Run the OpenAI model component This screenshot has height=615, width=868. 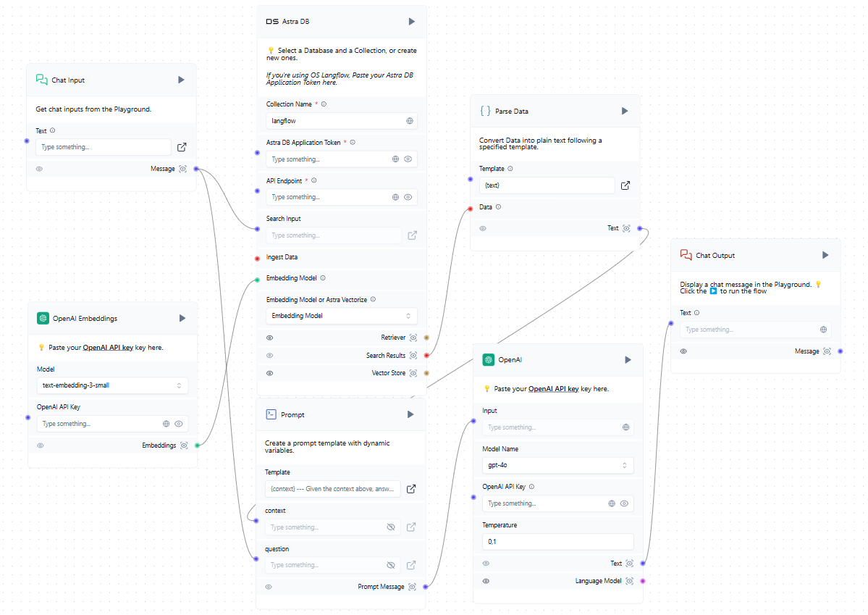coord(628,359)
